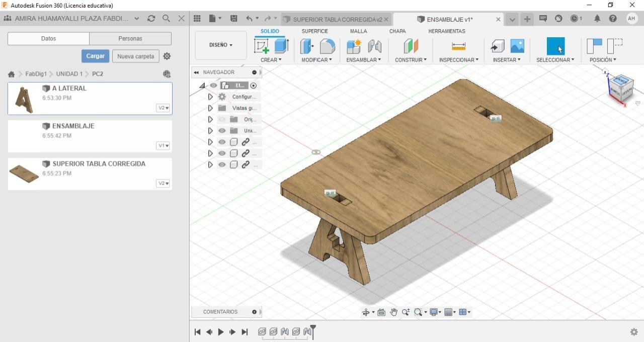Switch to the SUPERFICIE ribbon tab
644x342 pixels.
tap(314, 31)
